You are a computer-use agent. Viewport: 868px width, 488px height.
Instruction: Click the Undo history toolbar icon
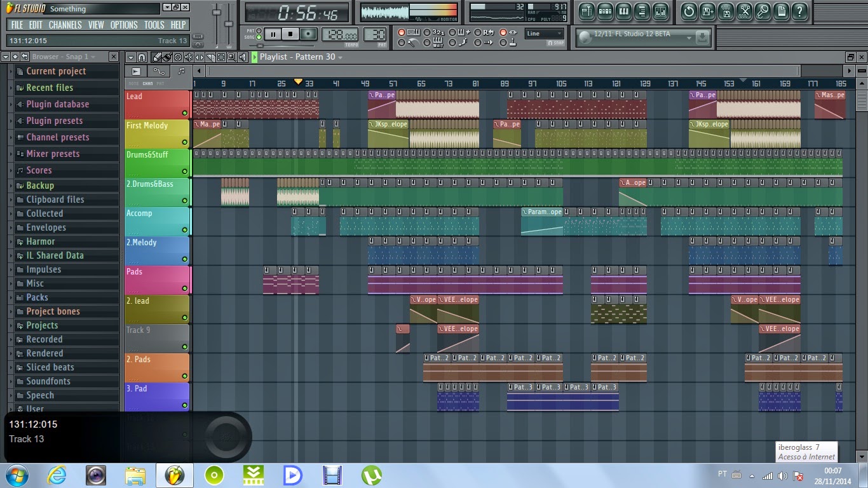coord(689,11)
